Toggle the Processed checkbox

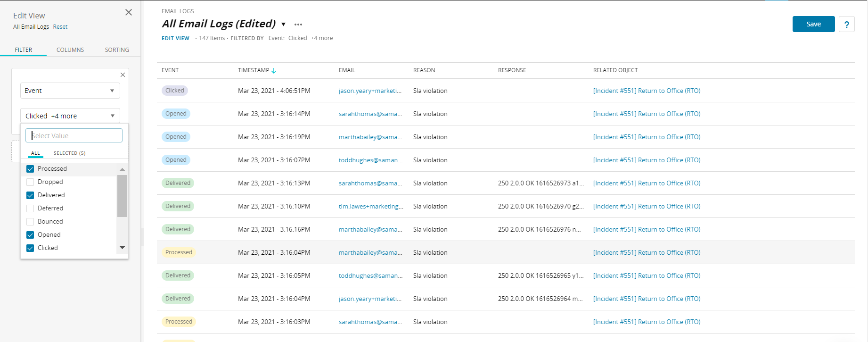(x=30, y=169)
